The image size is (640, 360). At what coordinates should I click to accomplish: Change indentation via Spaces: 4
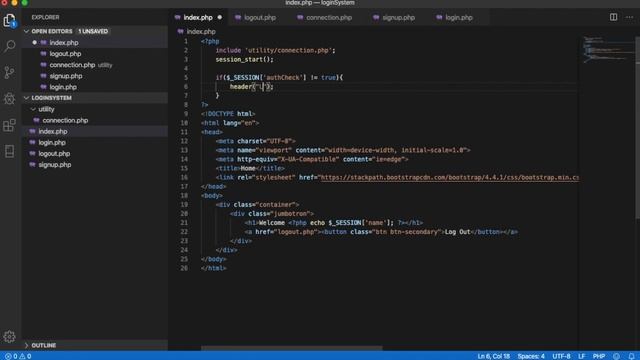(531, 356)
